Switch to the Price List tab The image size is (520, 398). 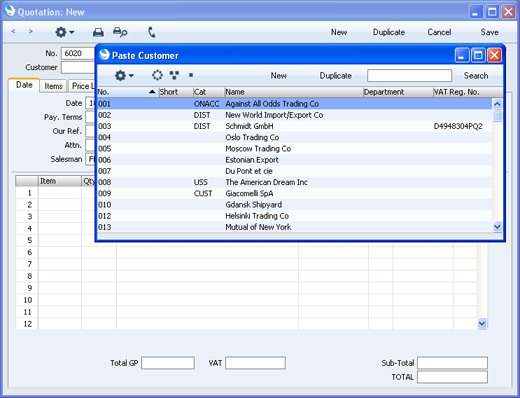[x=82, y=86]
